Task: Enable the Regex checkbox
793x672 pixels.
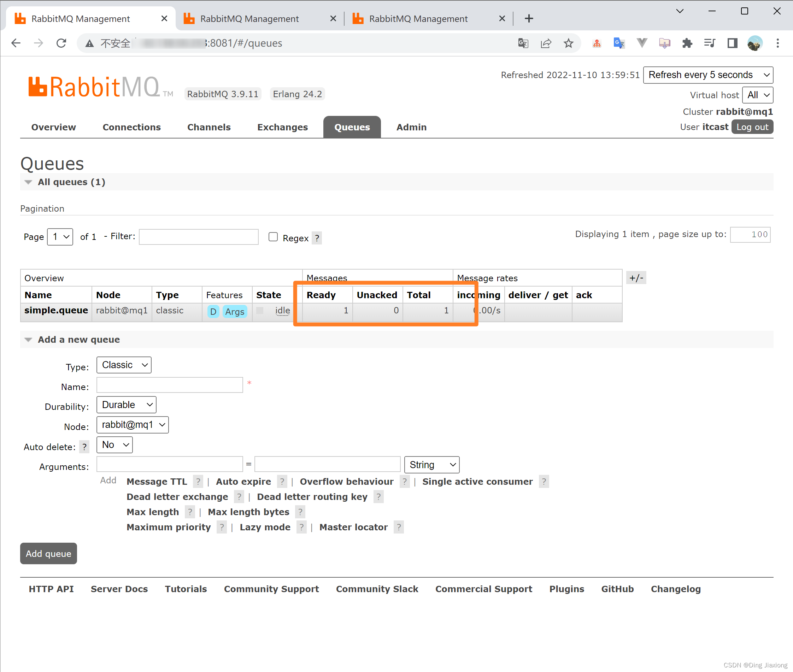Action: 273,237
